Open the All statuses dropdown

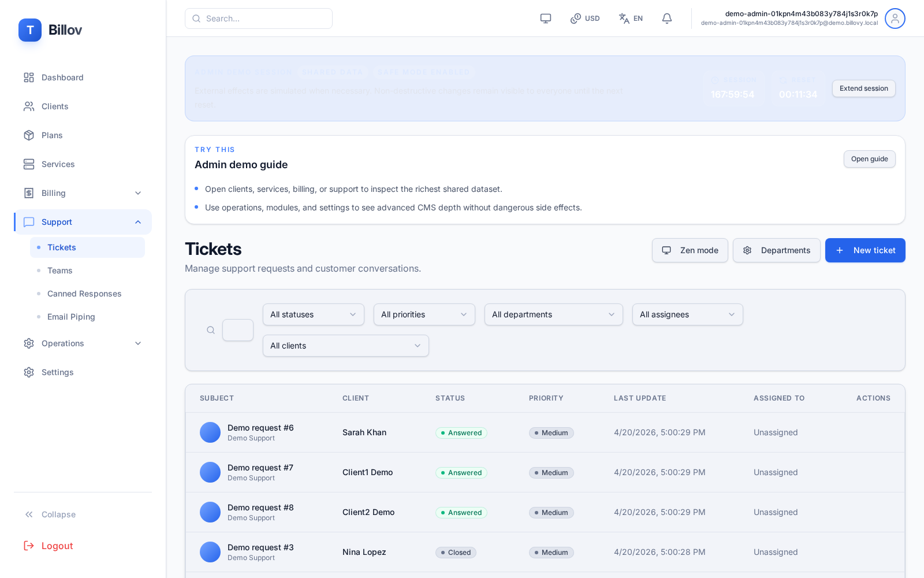[313, 314]
